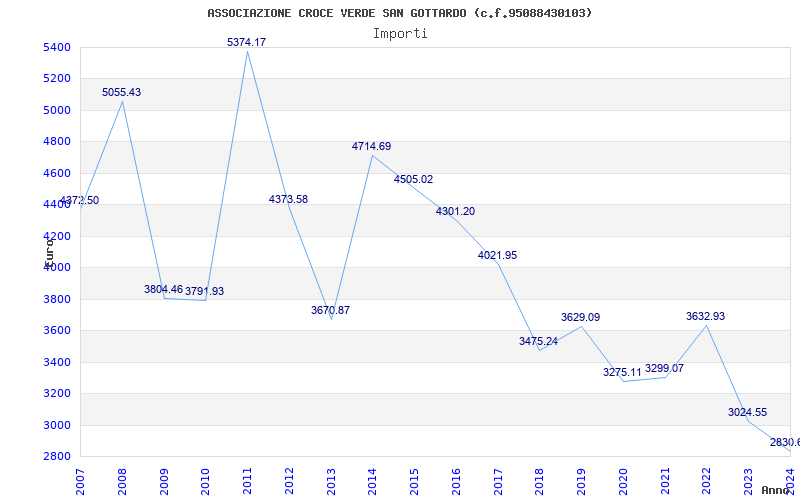Click the 3632.93 value label
Image resolution: width=800 pixels, height=500 pixels.
[x=706, y=316]
